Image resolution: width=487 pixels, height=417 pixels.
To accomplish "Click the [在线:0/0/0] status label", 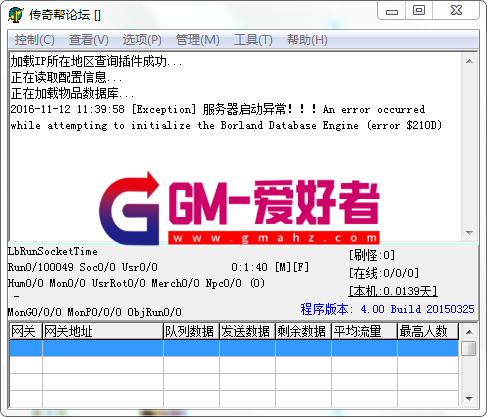I will coord(384,273).
